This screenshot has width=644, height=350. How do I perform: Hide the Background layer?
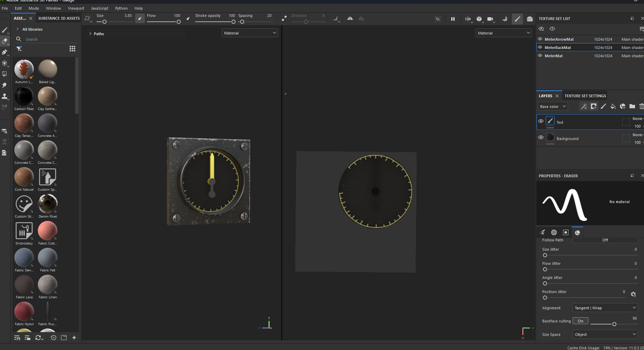point(541,137)
